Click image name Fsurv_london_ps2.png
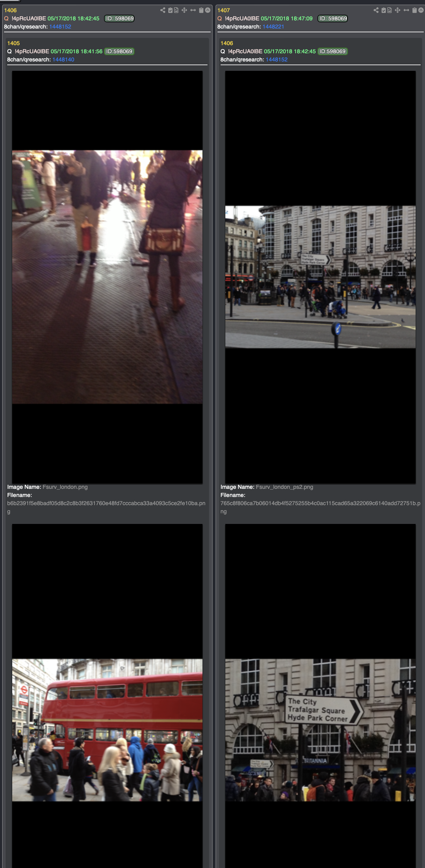This screenshot has width=425, height=868. point(285,487)
